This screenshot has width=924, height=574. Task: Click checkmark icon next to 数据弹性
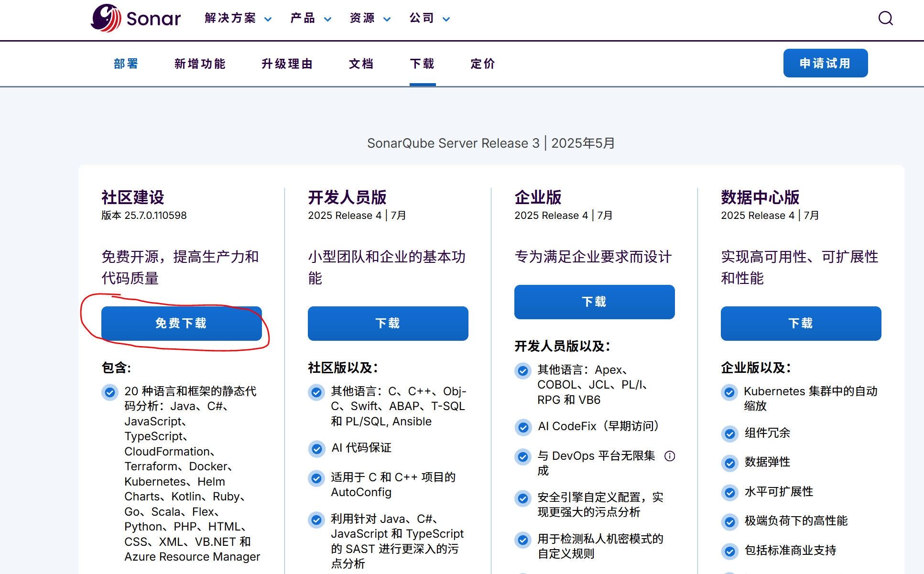tap(729, 463)
